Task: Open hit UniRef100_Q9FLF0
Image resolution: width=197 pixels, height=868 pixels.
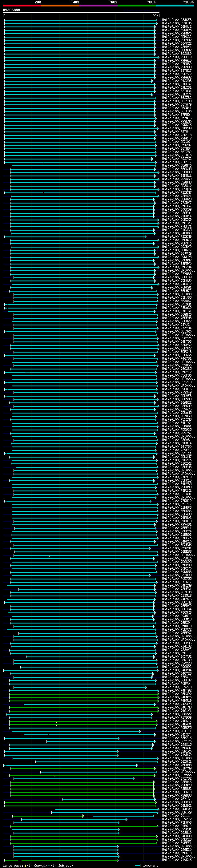Action: 177,57
